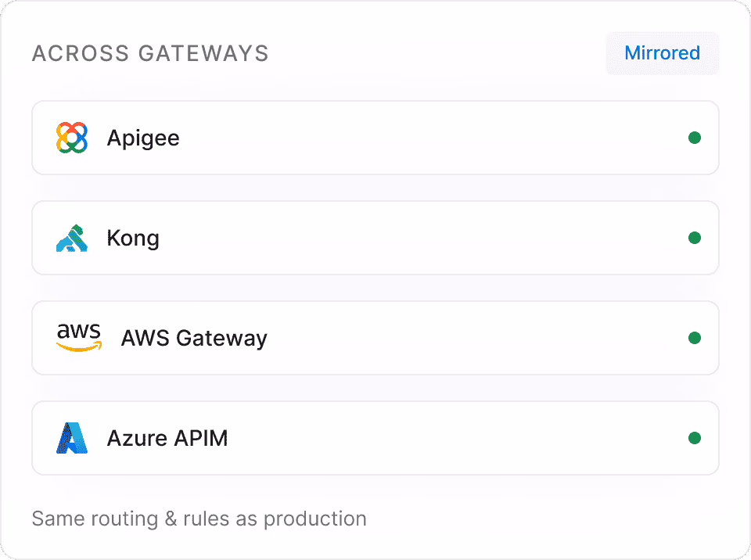Screen dimensions: 751x560
Task: Click the AWS Gateway green status indicator
Action: pyautogui.click(x=695, y=338)
